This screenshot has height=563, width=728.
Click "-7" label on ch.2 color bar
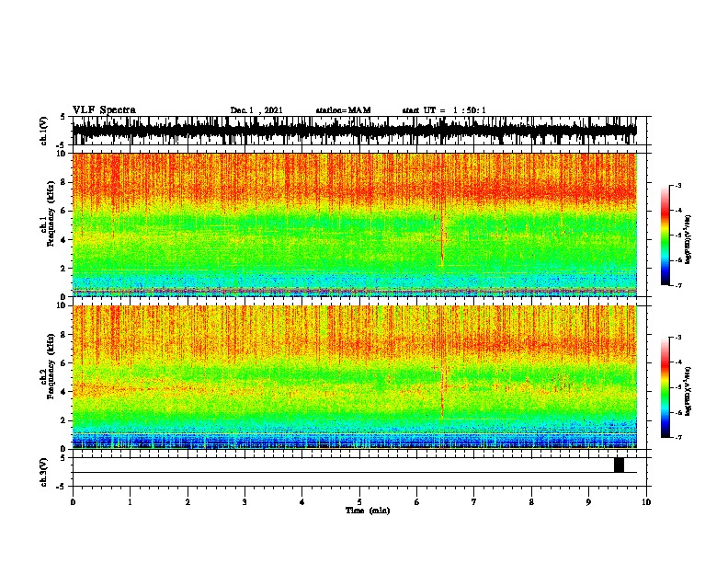pyautogui.click(x=677, y=437)
